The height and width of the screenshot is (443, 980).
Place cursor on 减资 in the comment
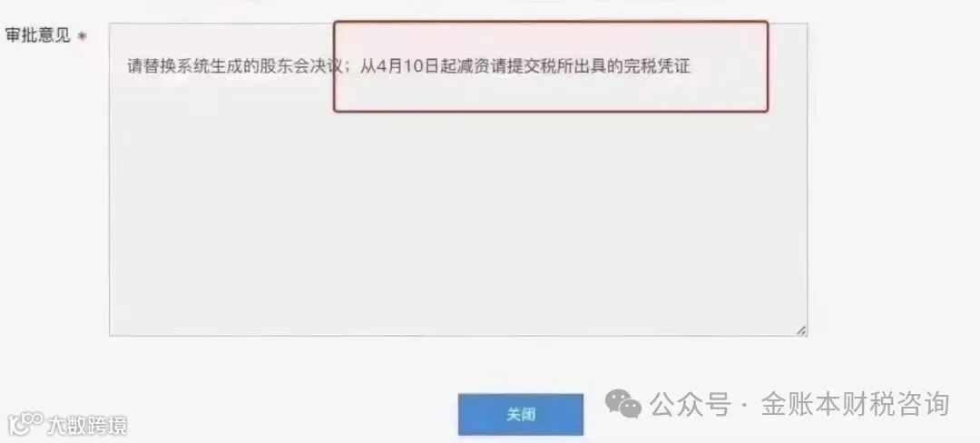click(473, 66)
